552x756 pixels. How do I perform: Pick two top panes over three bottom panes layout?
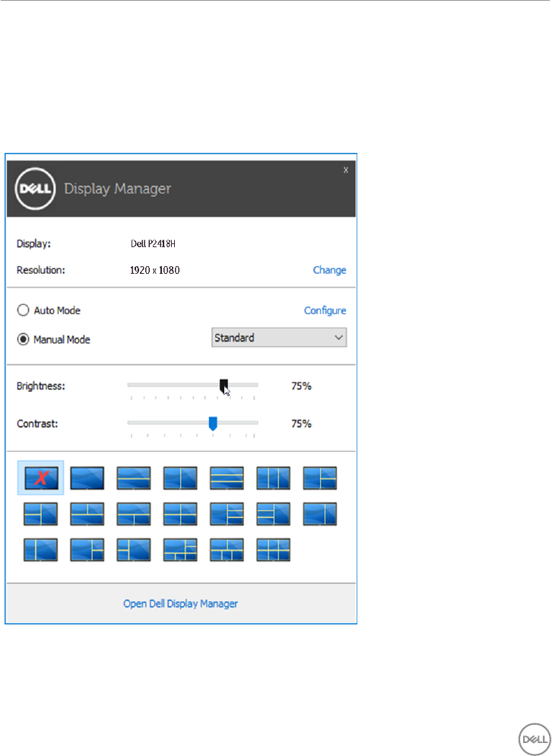pos(227,550)
